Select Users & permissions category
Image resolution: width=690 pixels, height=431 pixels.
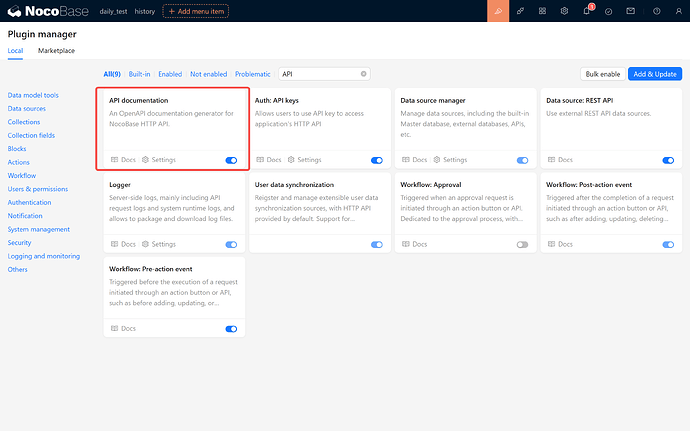(x=38, y=189)
